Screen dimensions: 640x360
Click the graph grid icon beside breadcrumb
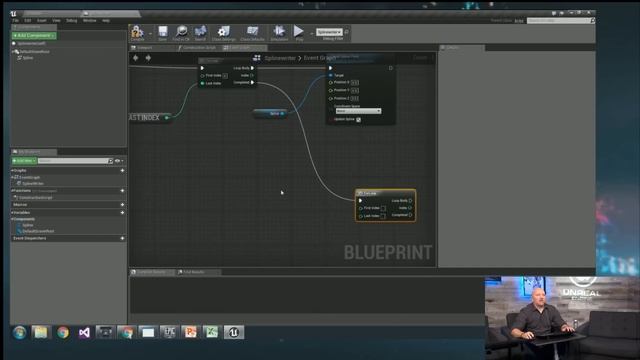pos(257,58)
